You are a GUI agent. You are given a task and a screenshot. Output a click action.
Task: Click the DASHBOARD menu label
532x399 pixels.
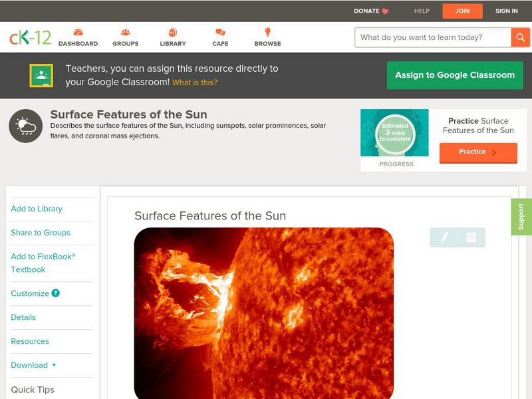(x=78, y=44)
